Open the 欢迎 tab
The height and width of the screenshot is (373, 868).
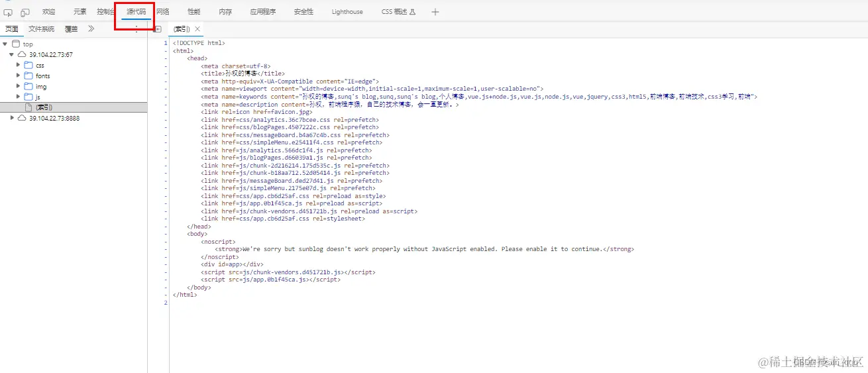(x=49, y=12)
